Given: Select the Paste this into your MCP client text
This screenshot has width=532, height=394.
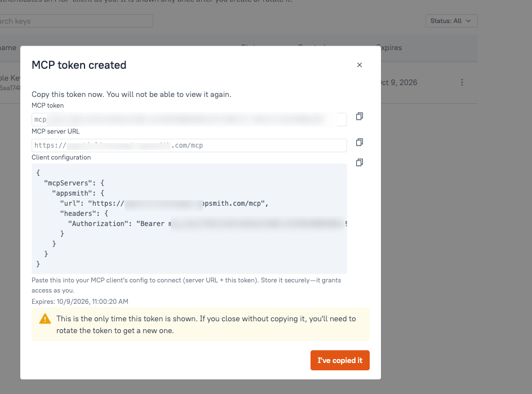Looking at the screenshot, I should 187,285.
